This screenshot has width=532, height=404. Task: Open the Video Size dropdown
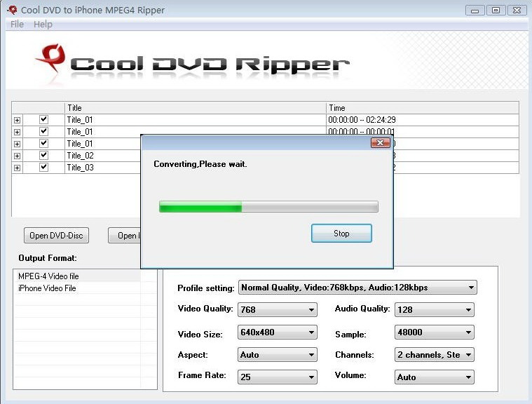click(x=278, y=332)
